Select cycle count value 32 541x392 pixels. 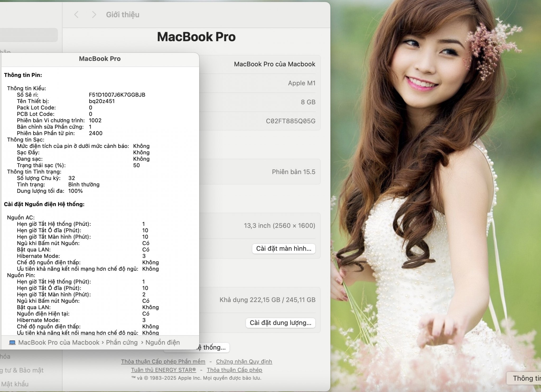pos(72,178)
